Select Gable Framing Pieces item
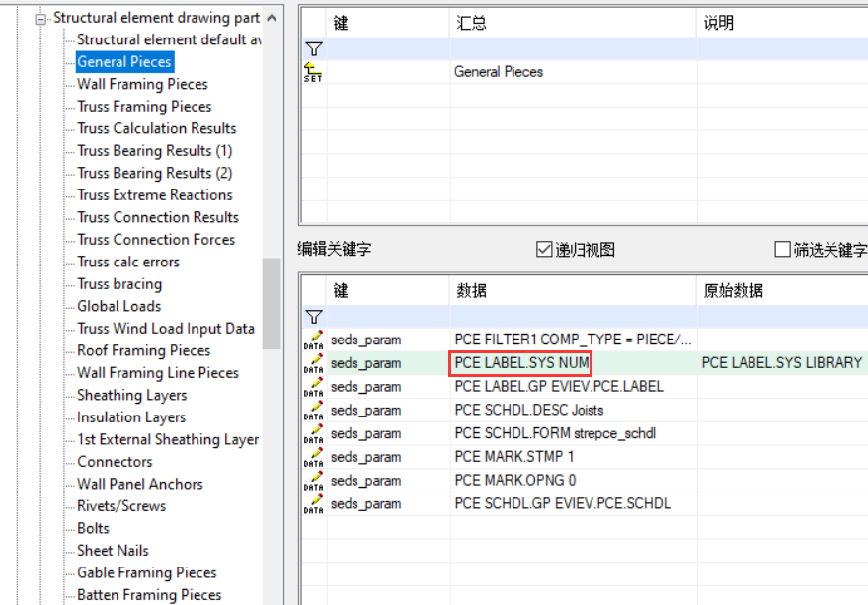Image resolution: width=868 pixels, height=605 pixels. (147, 572)
